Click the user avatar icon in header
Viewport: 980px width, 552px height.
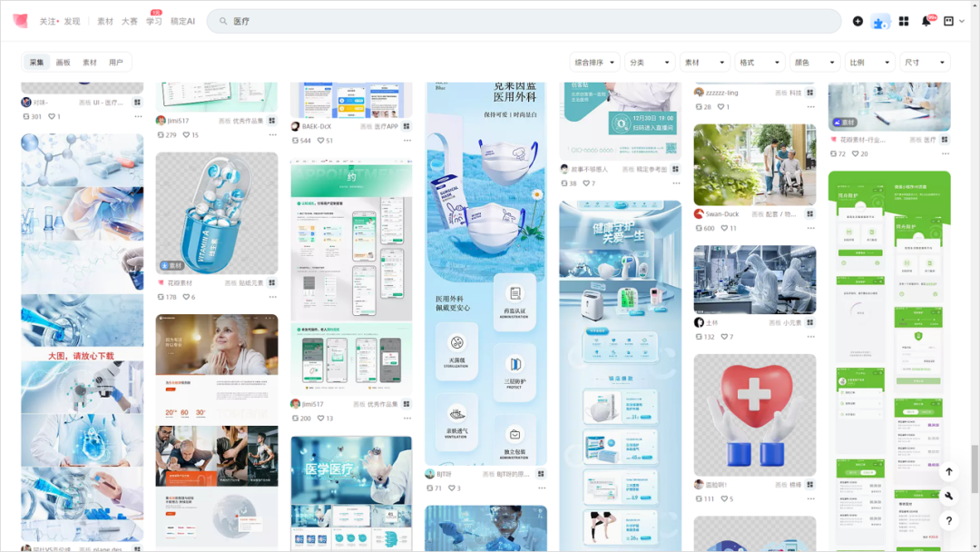click(x=949, y=21)
